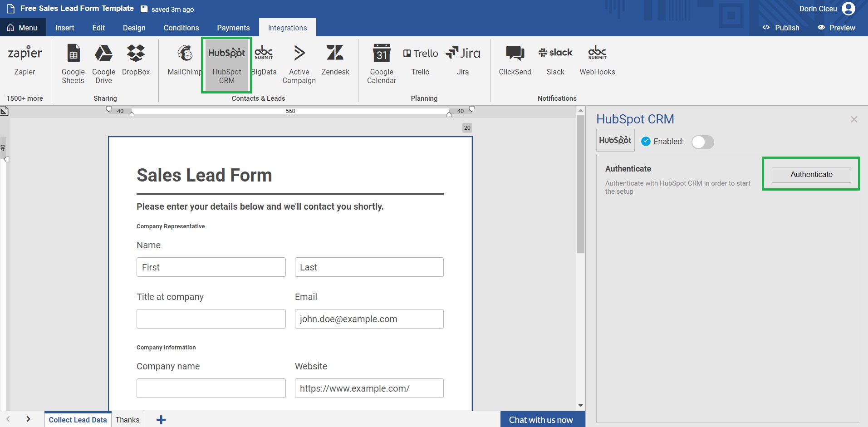Click the Email input field

(369, 319)
